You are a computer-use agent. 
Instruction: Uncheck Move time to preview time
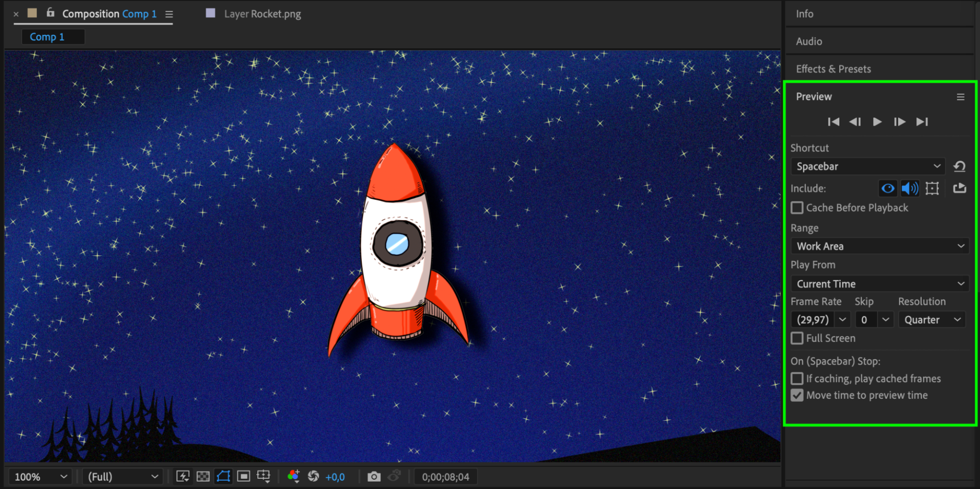click(x=797, y=395)
